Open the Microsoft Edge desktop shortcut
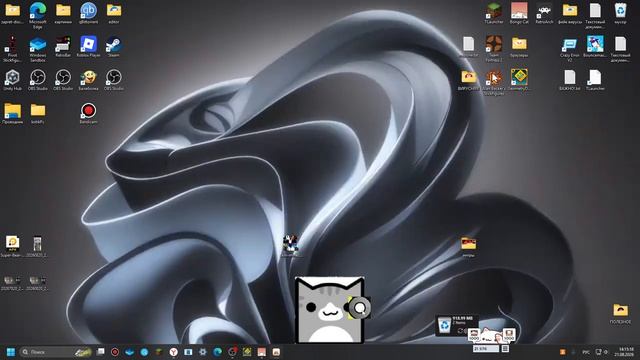The image size is (640, 360). tap(38, 14)
